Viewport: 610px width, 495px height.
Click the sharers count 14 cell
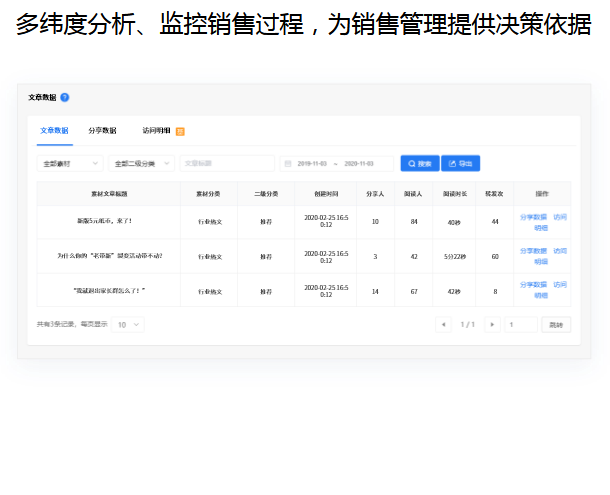pyautogui.click(x=375, y=291)
